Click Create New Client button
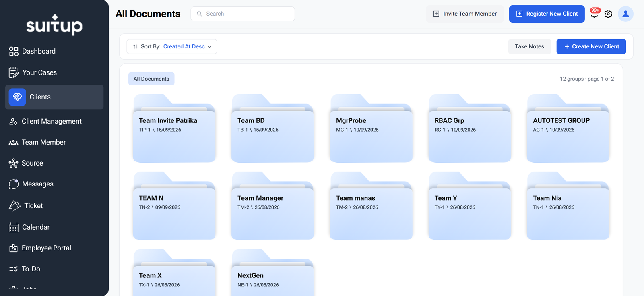644x296 pixels. [x=591, y=46]
